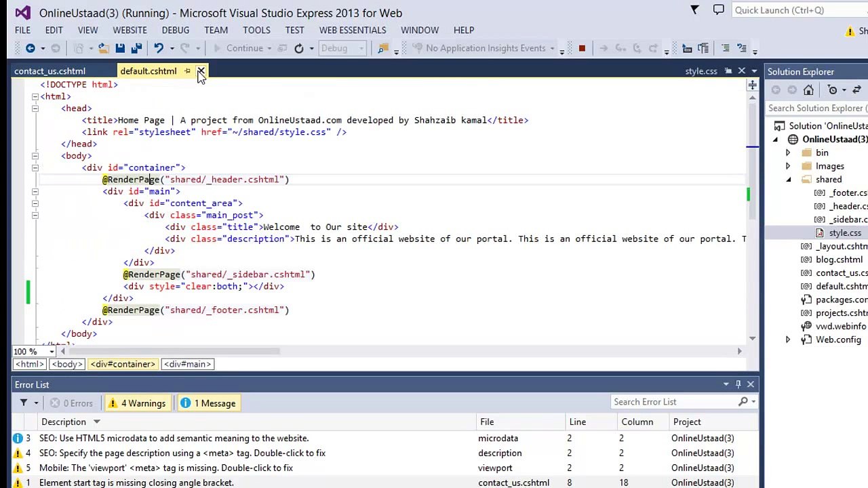
Task: Toggle auto-hide pin on Error List
Action: [x=738, y=384]
